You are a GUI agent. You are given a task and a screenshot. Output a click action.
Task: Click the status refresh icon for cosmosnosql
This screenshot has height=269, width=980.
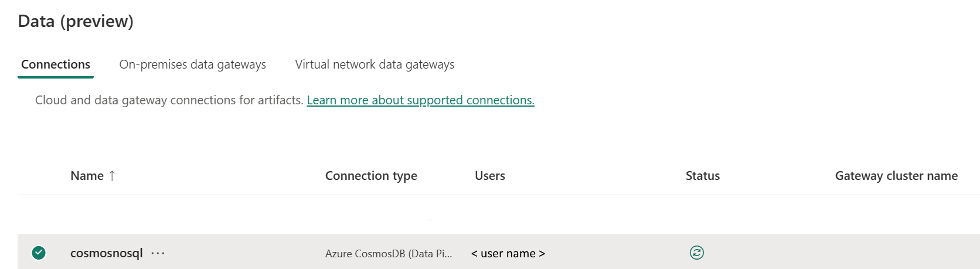(696, 253)
